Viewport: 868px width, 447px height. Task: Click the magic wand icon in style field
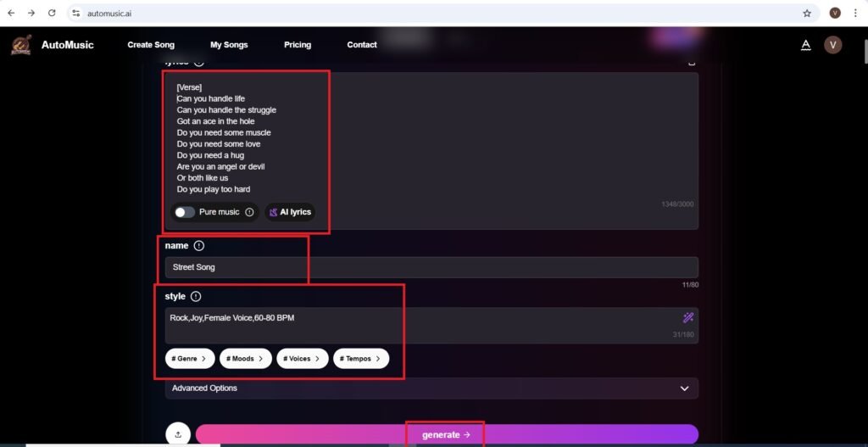(688, 318)
